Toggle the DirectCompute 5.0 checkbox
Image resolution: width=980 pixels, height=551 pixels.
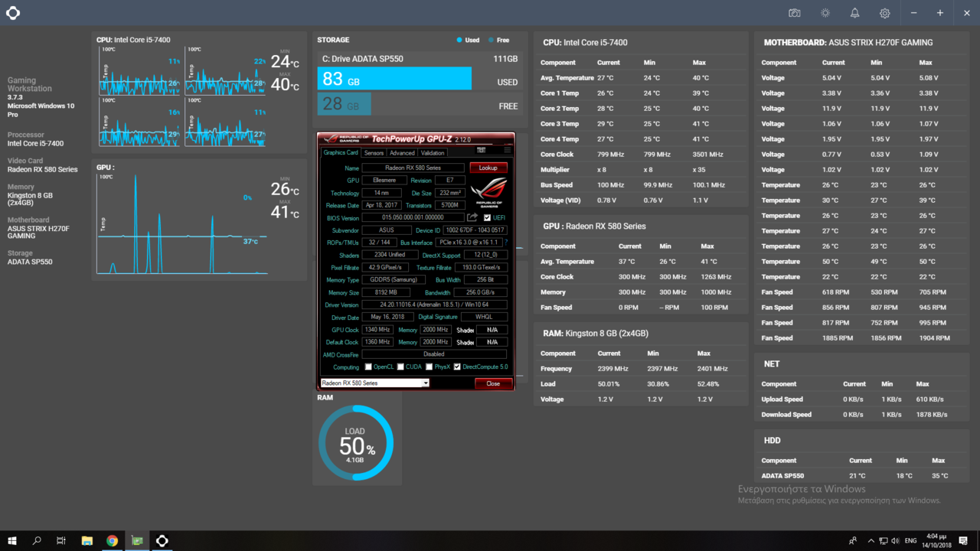click(457, 367)
